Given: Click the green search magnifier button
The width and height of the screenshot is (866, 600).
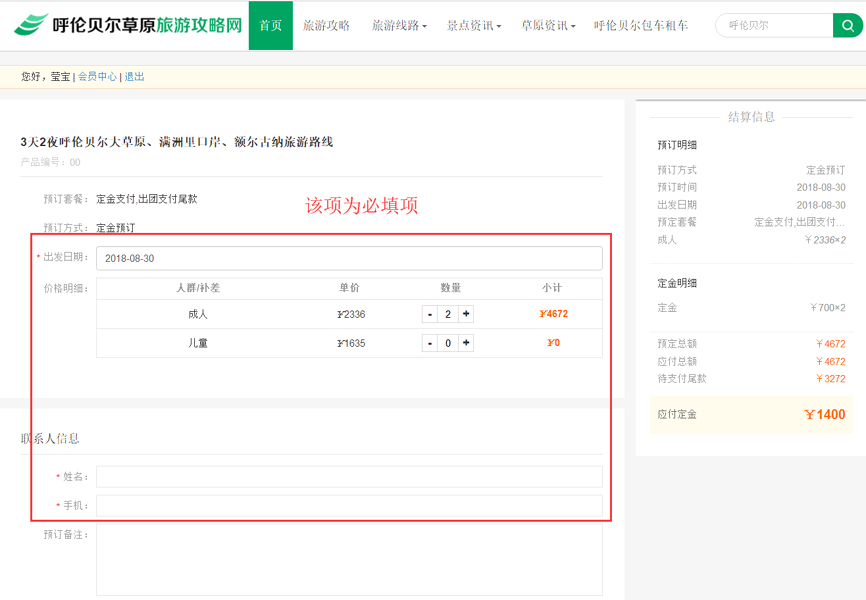Looking at the screenshot, I should pyautogui.click(x=847, y=25).
